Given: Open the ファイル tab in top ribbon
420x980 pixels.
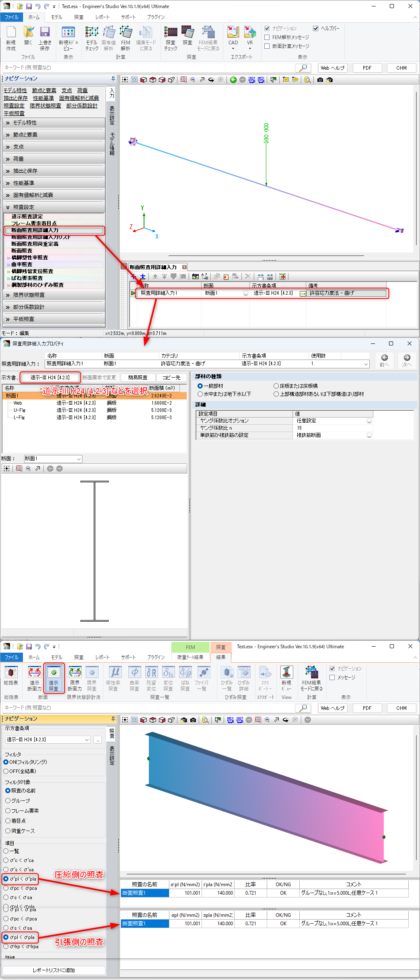Looking at the screenshot, I should 12,17.
